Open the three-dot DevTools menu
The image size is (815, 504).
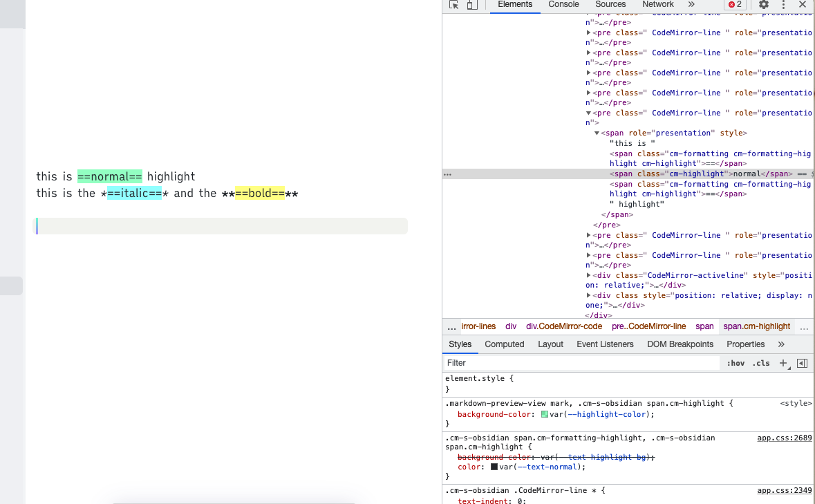(784, 5)
